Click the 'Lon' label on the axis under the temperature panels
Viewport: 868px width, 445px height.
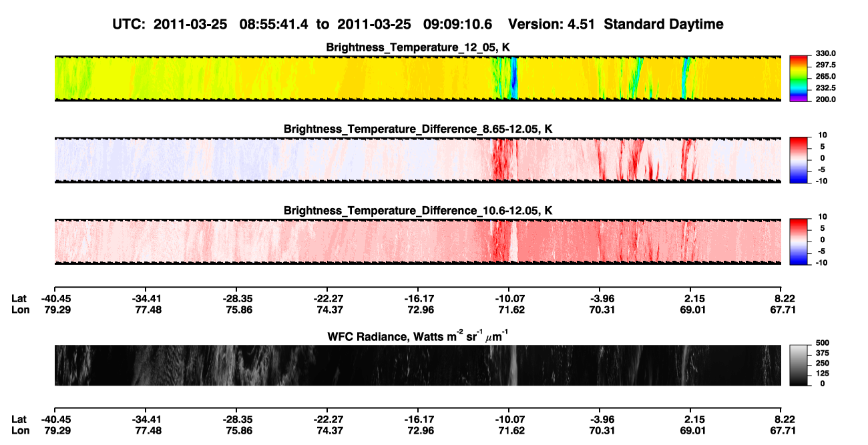[x=19, y=310]
